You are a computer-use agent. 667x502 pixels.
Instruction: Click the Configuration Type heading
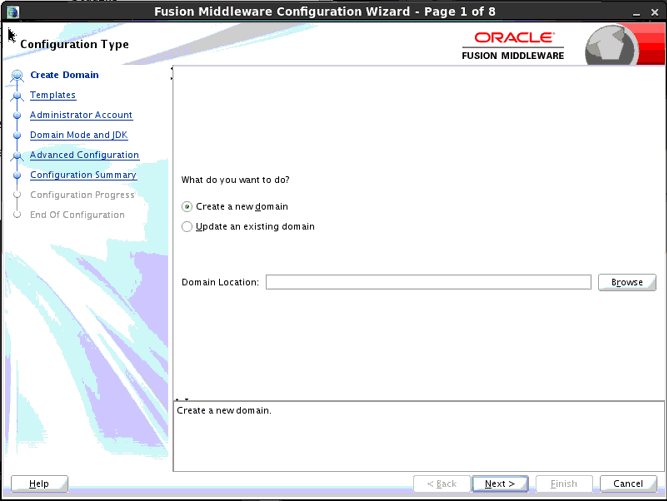pos(74,44)
